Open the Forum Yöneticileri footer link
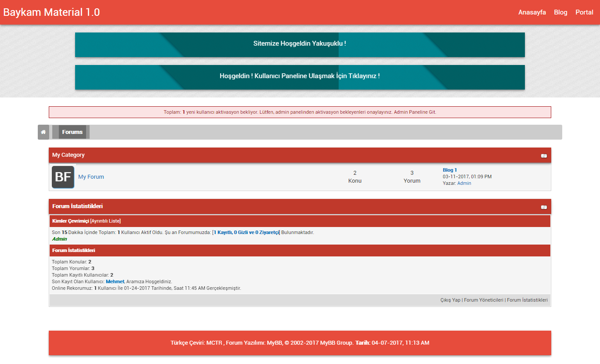600x364 pixels. point(483,300)
